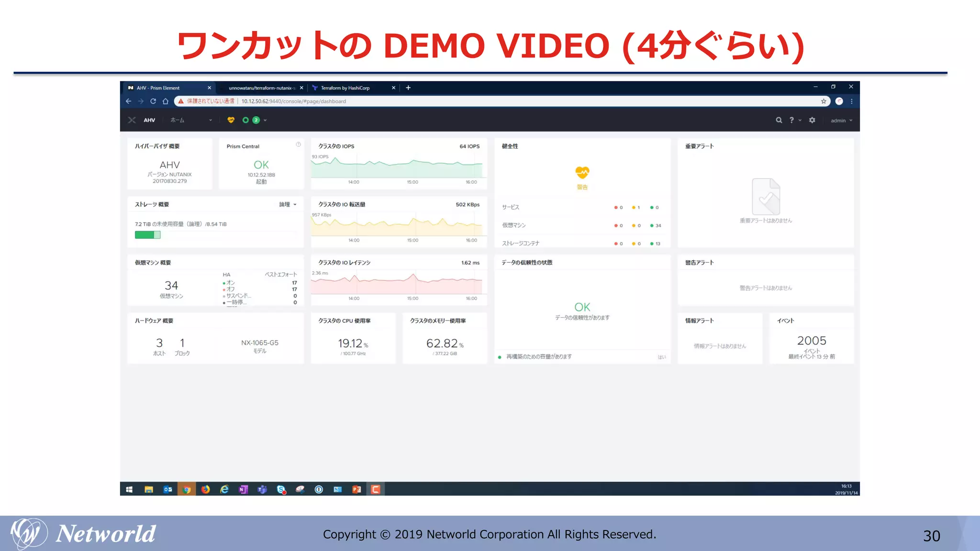Open the Chrome profile avatar

click(839, 101)
